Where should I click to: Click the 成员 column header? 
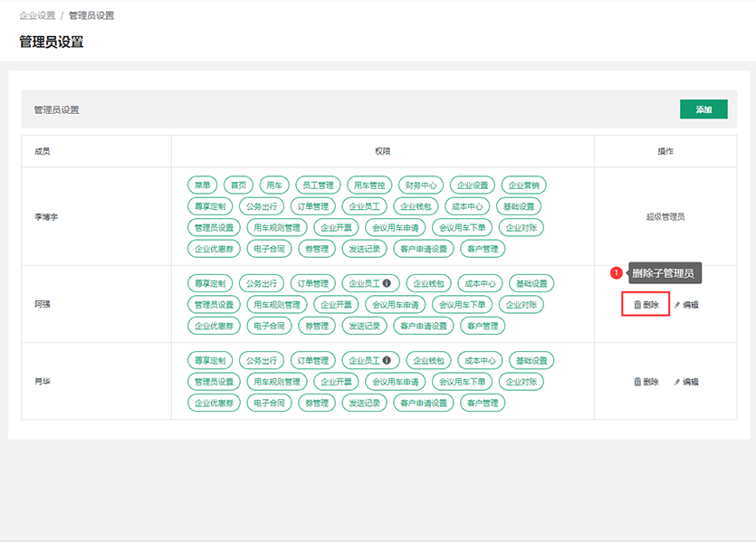point(42,151)
